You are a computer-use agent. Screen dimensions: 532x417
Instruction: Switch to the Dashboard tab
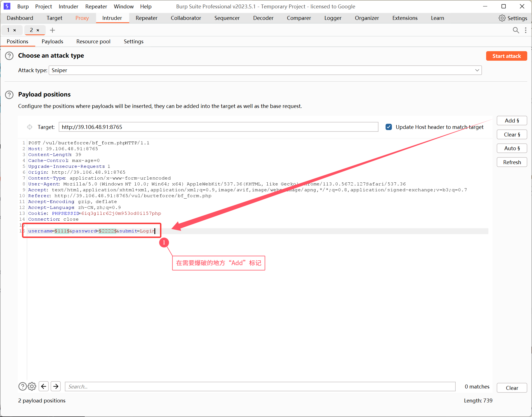point(20,18)
